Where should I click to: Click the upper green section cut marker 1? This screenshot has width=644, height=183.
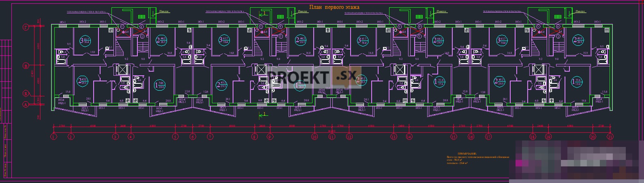(263, 14)
